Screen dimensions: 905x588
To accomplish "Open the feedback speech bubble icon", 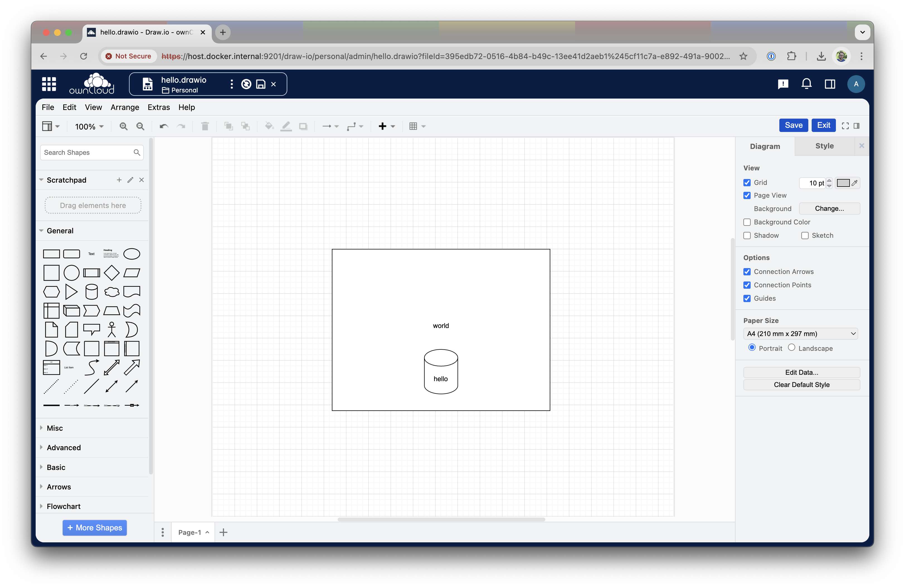I will 783,84.
